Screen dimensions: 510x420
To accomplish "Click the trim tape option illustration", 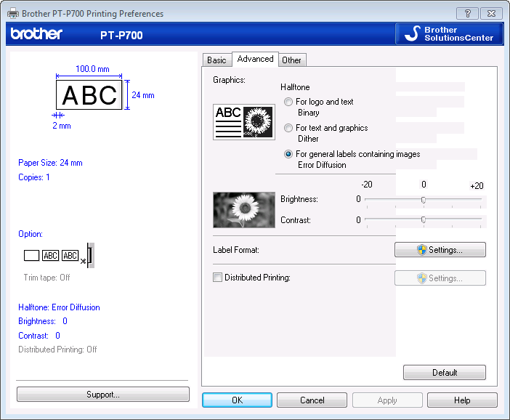I will point(59,255).
